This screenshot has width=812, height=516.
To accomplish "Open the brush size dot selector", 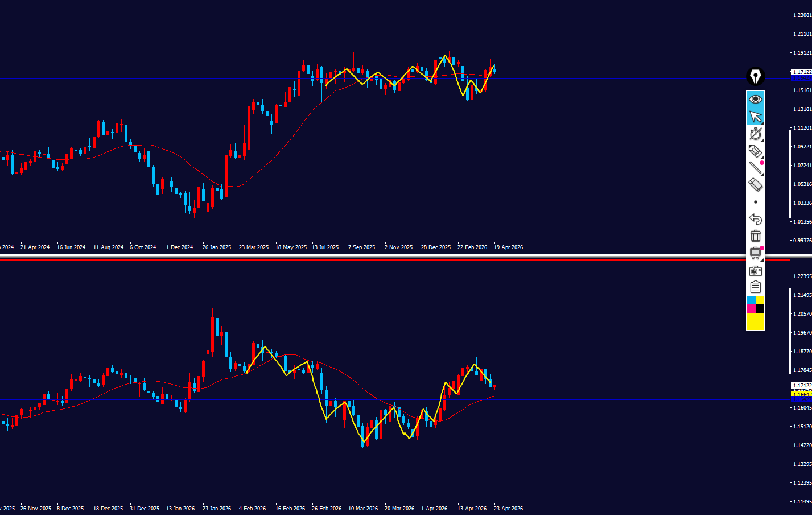I will click(755, 202).
